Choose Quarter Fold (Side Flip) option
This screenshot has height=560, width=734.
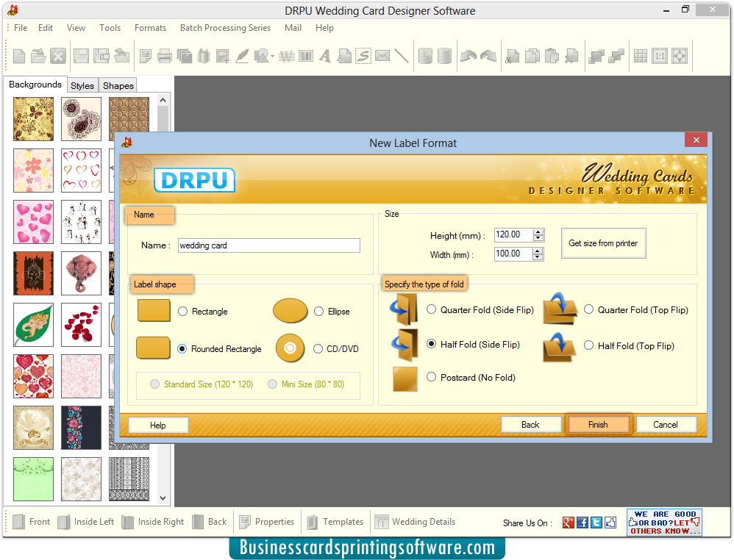(x=431, y=309)
